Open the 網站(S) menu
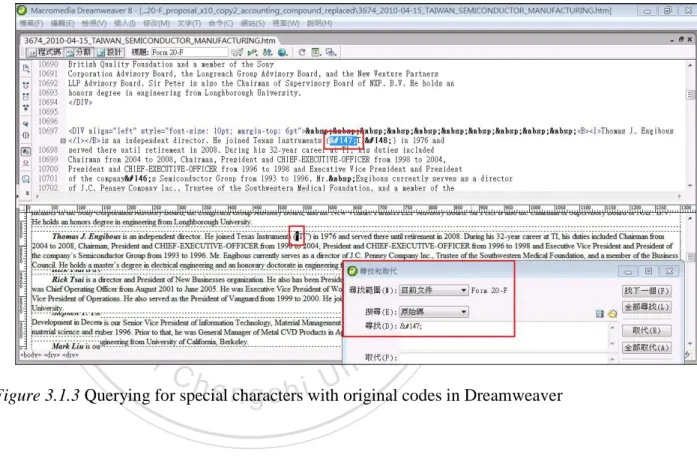The width and height of the screenshot is (697, 476). tap(252, 23)
